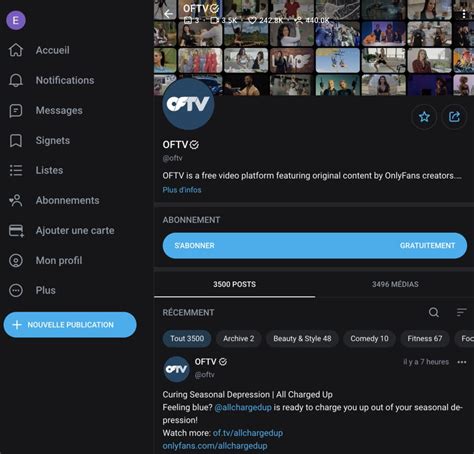Select the Archive 2 filter chip
This screenshot has width=474, height=454.
point(239,339)
